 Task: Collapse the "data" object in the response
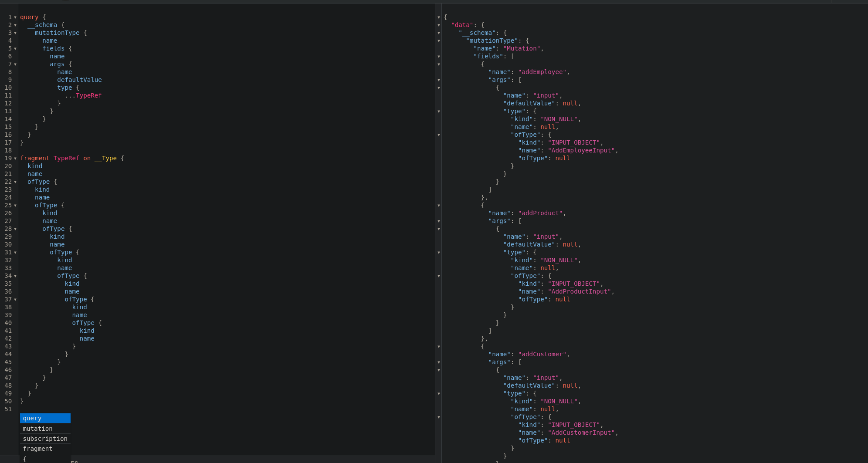pos(439,25)
